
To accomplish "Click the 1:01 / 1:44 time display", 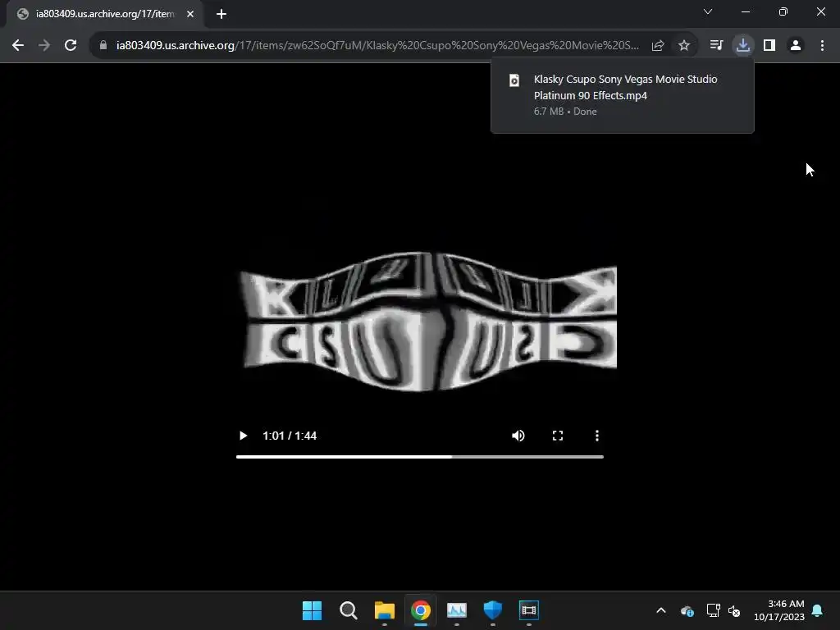I will [x=290, y=436].
